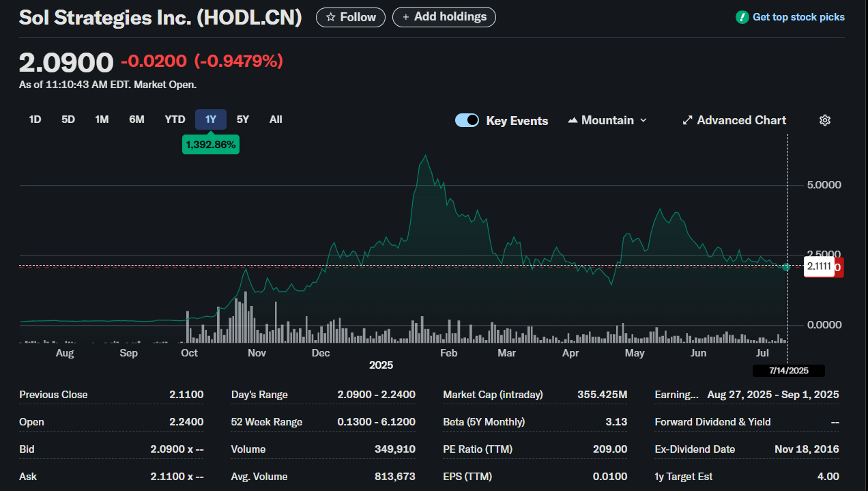
Task: Click the 7/14/2025 date marker
Action: click(789, 371)
